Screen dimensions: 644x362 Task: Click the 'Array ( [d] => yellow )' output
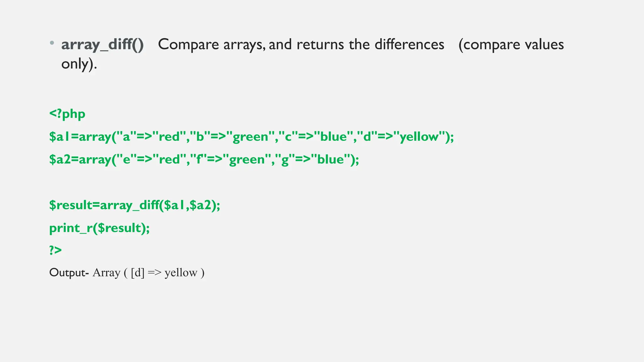[148, 272]
